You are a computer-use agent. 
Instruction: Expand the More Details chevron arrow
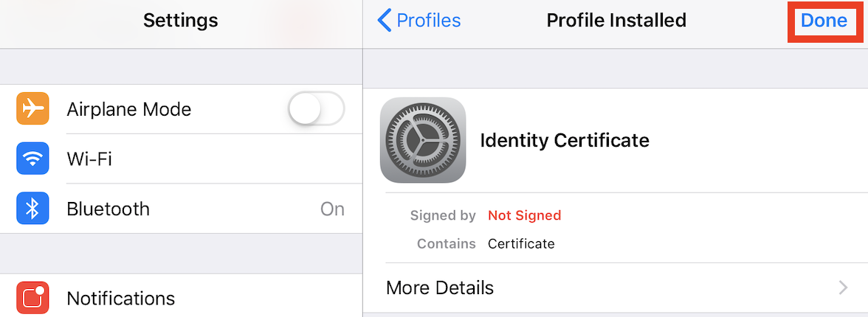[x=843, y=288]
